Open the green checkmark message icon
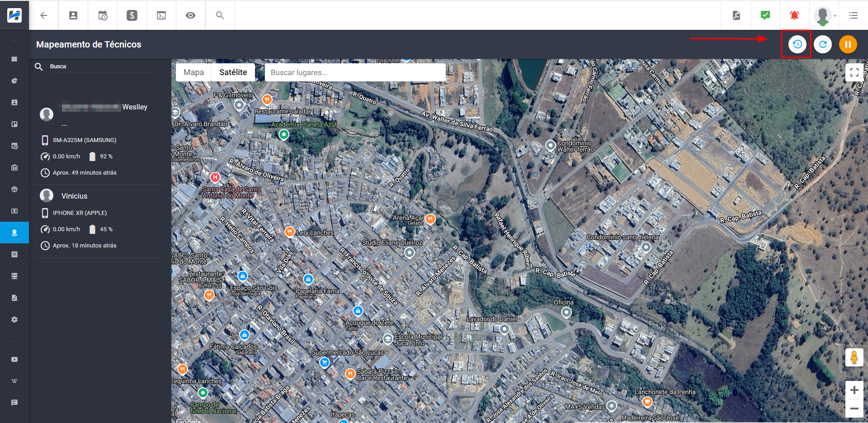868x423 pixels. tap(765, 15)
